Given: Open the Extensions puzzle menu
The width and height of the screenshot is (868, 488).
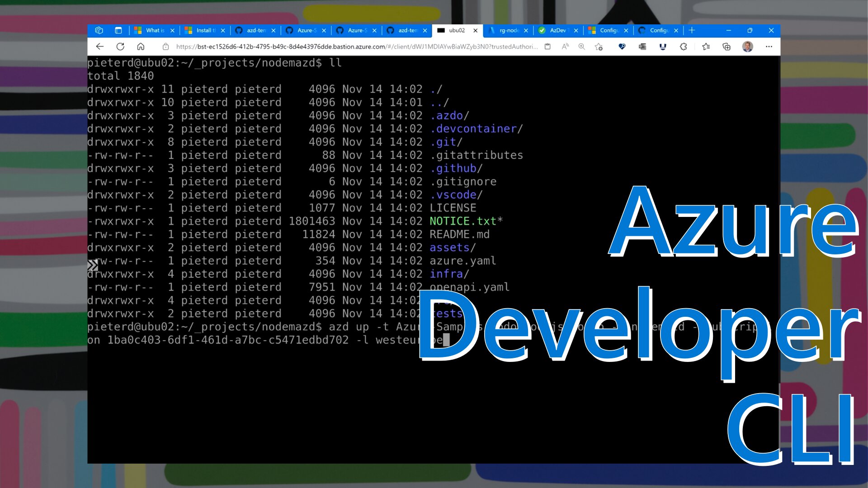Looking at the screenshot, I should coord(682,47).
